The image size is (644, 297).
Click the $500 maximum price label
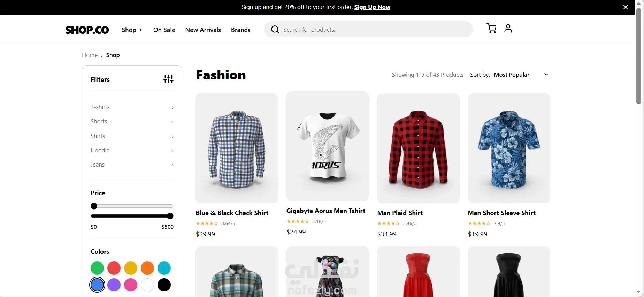(168, 227)
